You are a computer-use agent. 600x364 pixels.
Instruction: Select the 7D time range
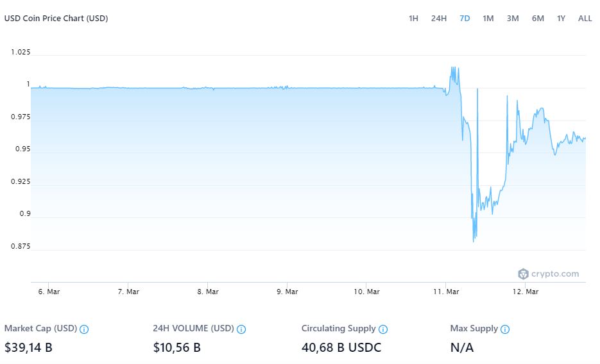click(x=465, y=19)
